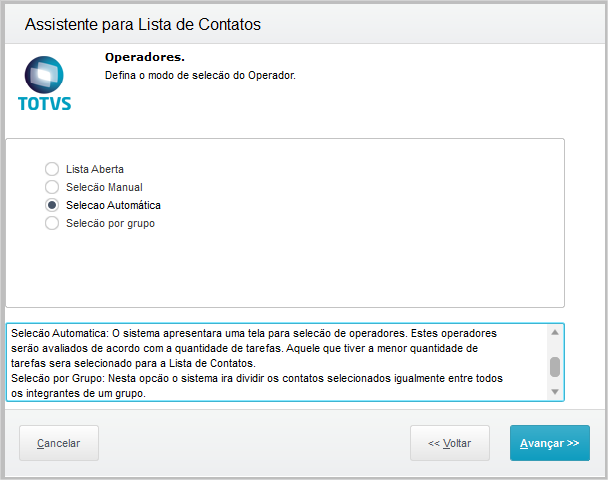The image size is (608, 480).
Task: Choose the Seleção Manual radio button
Action: click(52, 187)
